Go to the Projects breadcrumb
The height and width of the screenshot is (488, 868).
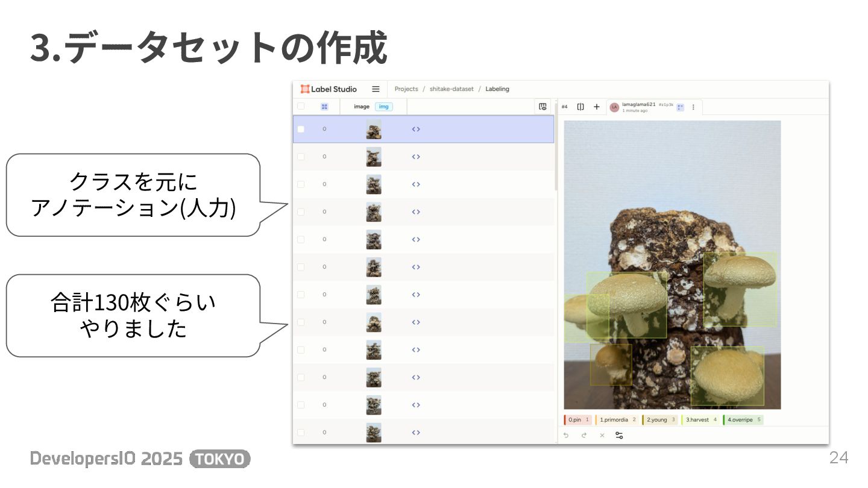point(406,89)
